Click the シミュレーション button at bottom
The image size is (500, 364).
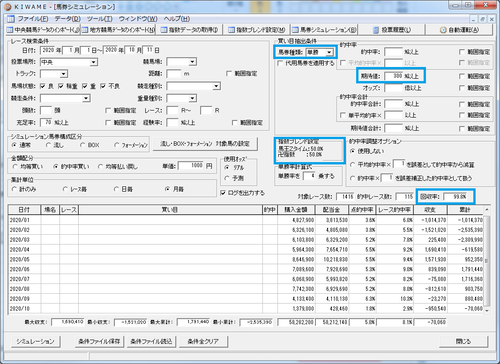[35, 341]
